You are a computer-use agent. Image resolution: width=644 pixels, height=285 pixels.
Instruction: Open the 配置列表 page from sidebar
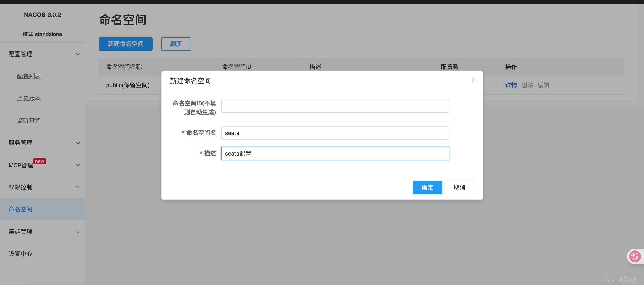pyautogui.click(x=29, y=76)
